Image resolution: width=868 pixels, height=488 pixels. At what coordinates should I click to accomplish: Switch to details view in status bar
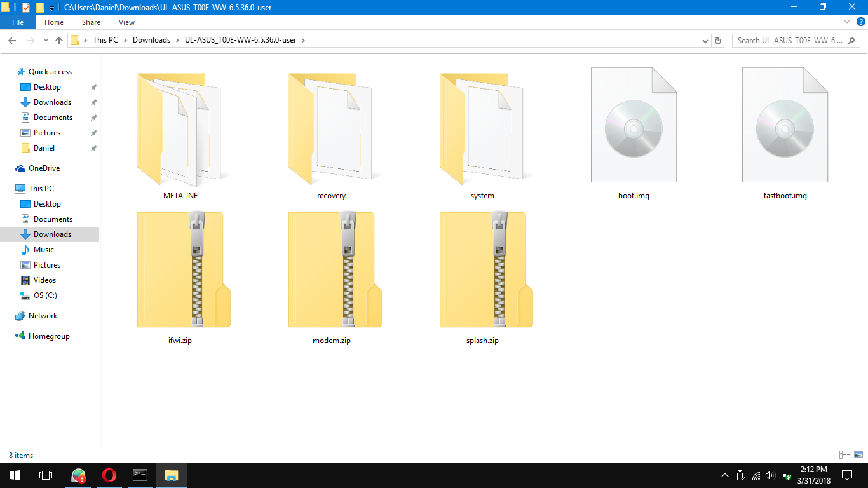(x=845, y=455)
